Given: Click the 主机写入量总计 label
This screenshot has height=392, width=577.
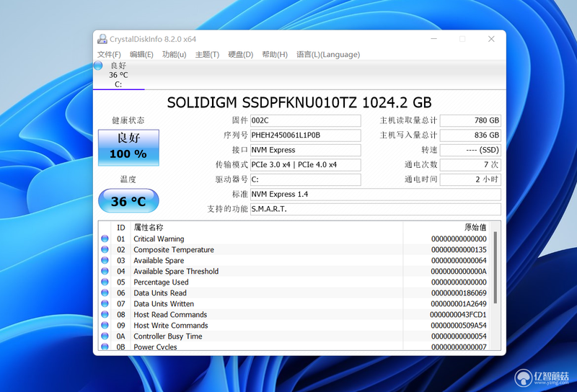Looking at the screenshot, I should coord(408,135).
